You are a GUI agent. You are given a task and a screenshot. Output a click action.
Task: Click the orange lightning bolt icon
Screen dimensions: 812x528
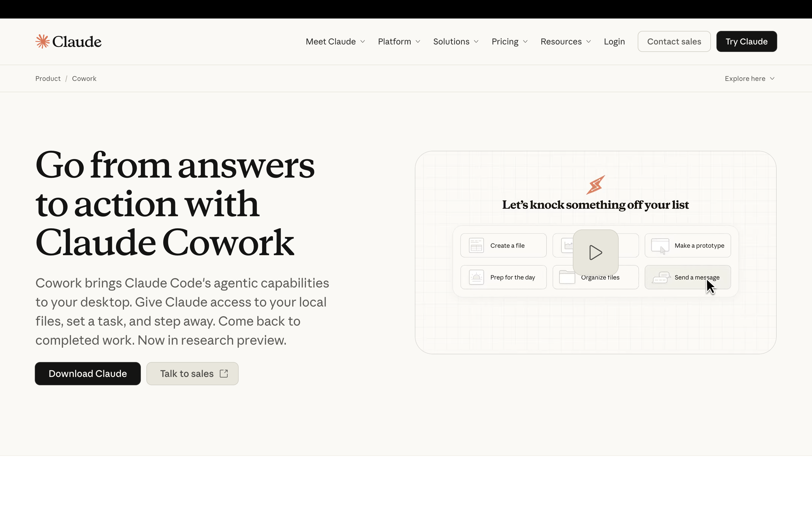596,184
